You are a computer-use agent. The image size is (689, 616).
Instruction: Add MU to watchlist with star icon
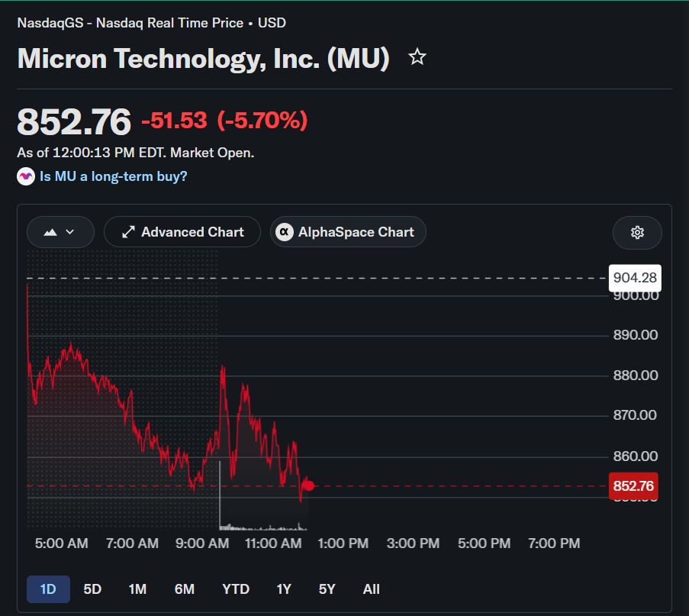coord(417,57)
